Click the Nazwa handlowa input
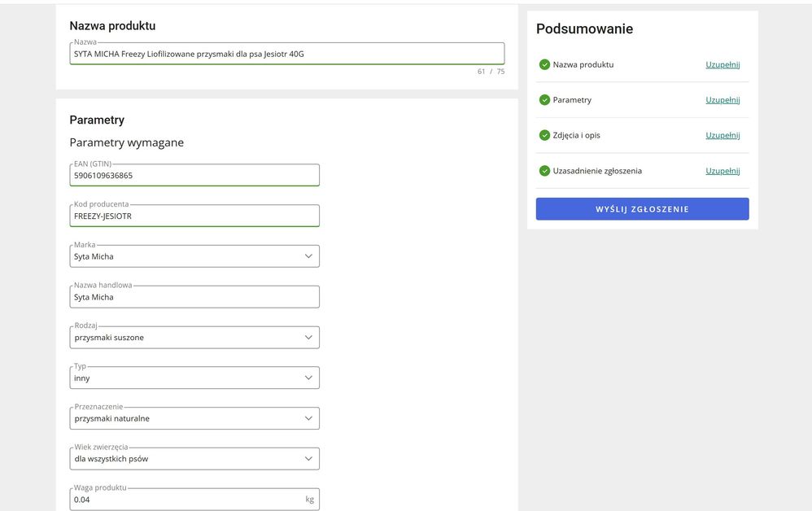The height and width of the screenshot is (511, 812). pos(194,297)
